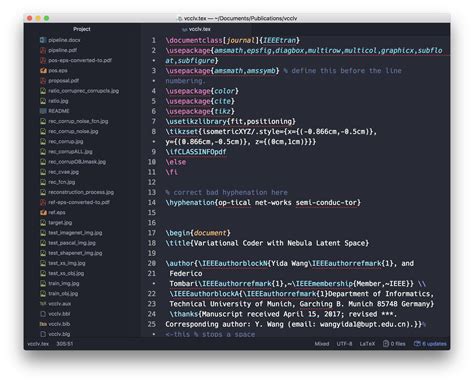Click the test_xs_obj.jpg image icon
The image size is (474, 384).
point(43,273)
